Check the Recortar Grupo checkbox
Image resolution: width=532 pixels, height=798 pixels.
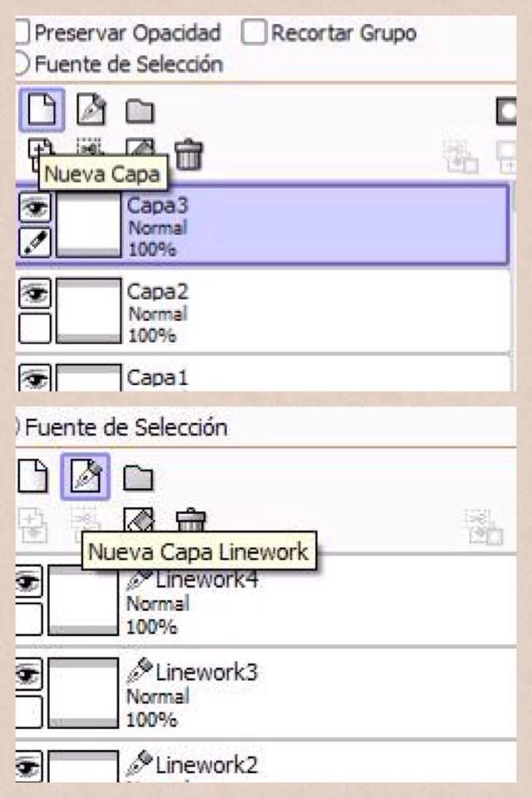[254, 32]
